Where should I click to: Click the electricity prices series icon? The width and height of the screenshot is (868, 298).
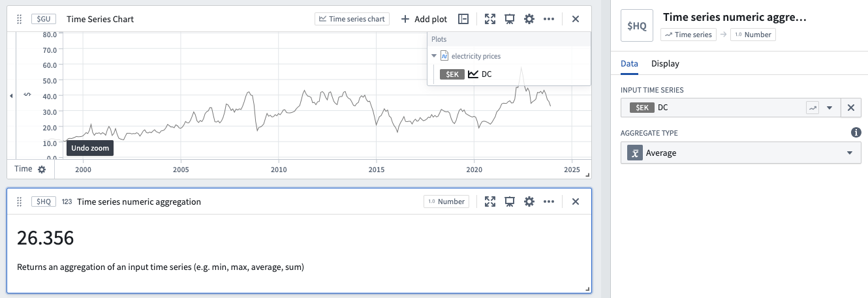click(x=444, y=56)
